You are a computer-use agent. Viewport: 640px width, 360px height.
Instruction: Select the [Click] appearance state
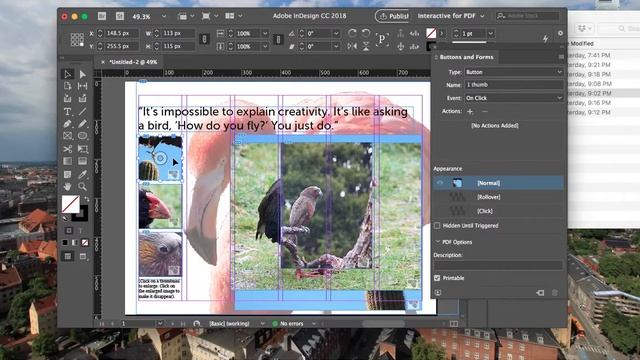pyautogui.click(x=498, y=211)
